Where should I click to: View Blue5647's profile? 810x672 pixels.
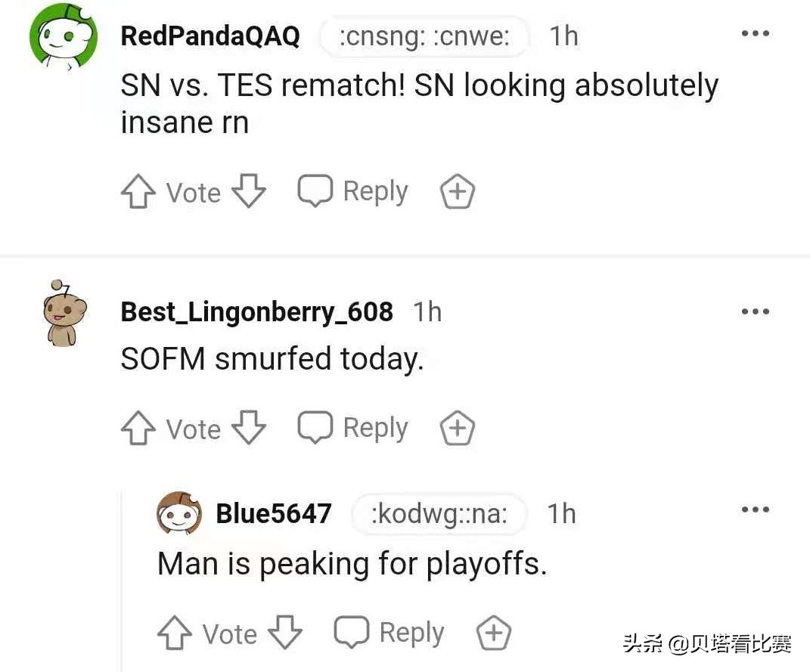click(274, 513)
